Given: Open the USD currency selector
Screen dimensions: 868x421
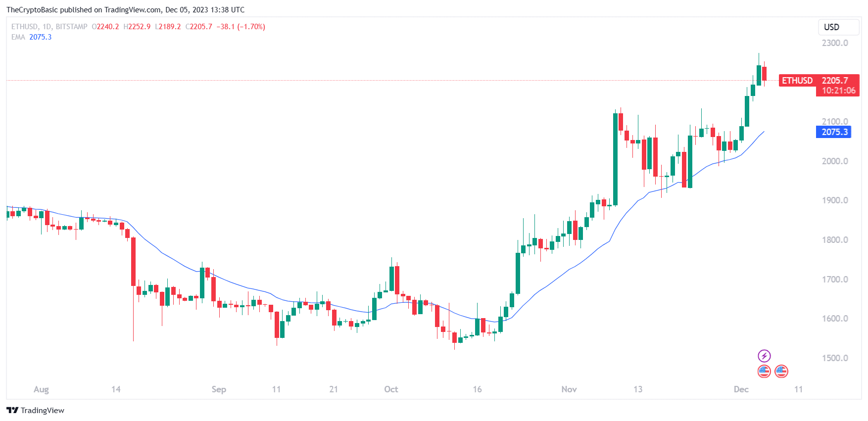Looking at the screenshot, I should click(x=831, y=27).
